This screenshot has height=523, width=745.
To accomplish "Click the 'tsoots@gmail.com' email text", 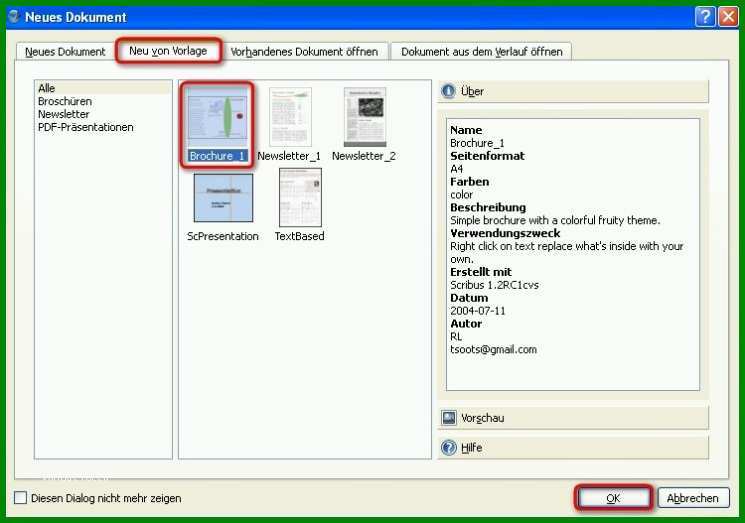I will pyautogui.click(x=493, y=350).
